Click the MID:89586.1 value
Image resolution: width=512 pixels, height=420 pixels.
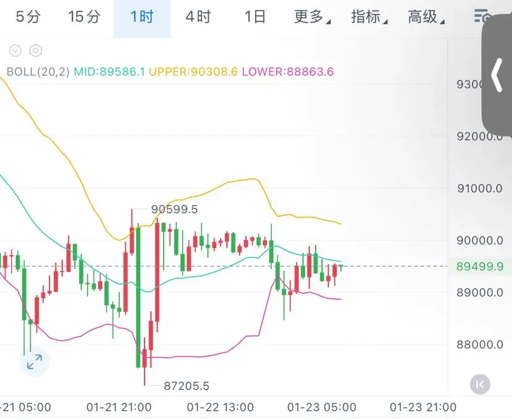pos(109,72)
